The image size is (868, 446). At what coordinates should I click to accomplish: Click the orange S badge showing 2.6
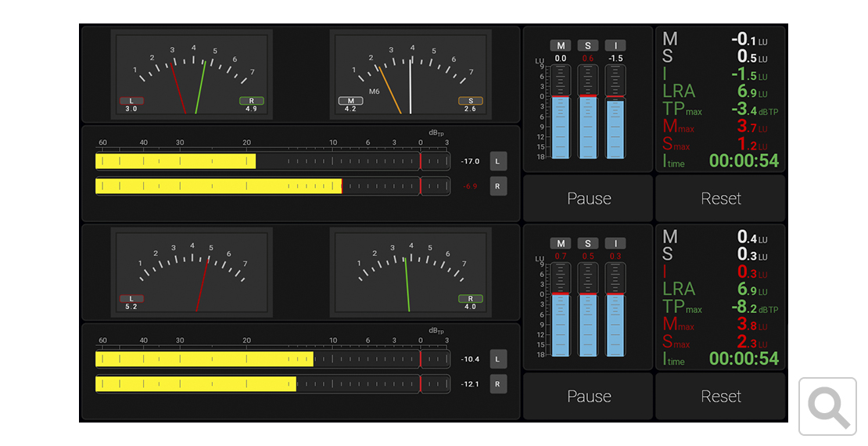pos(470,101)
